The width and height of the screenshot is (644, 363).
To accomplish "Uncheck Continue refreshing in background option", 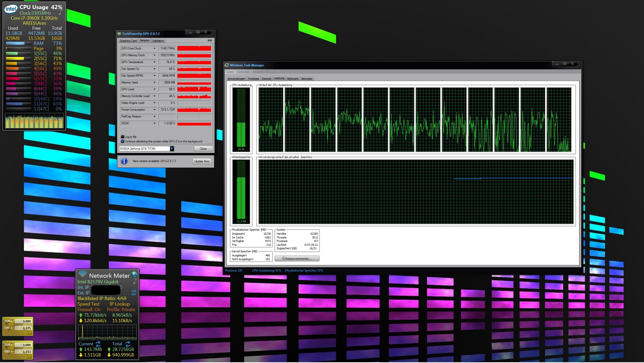I will tap(122, 142).
